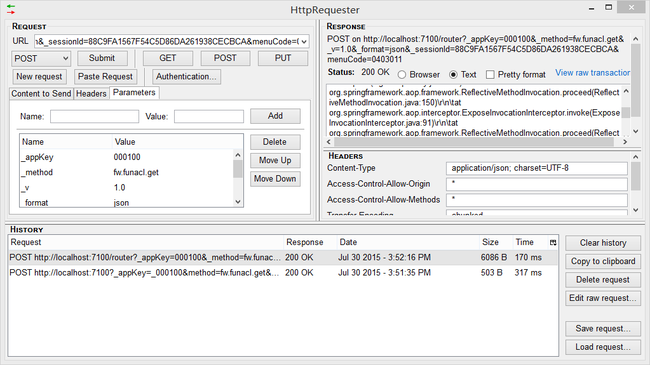Viewport: 650px width, 365px height.
Task: Click the Paste Request button
Action: (x=105, y=77)
